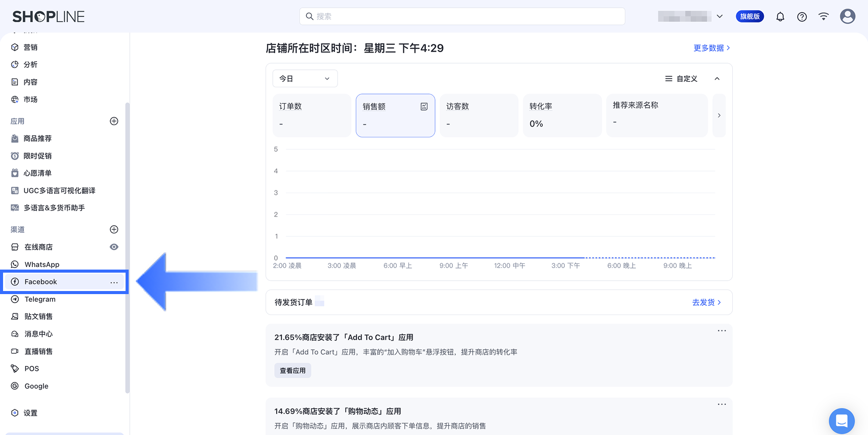
Task: Focus the 搜索 search field
Action: click(462, 16)
